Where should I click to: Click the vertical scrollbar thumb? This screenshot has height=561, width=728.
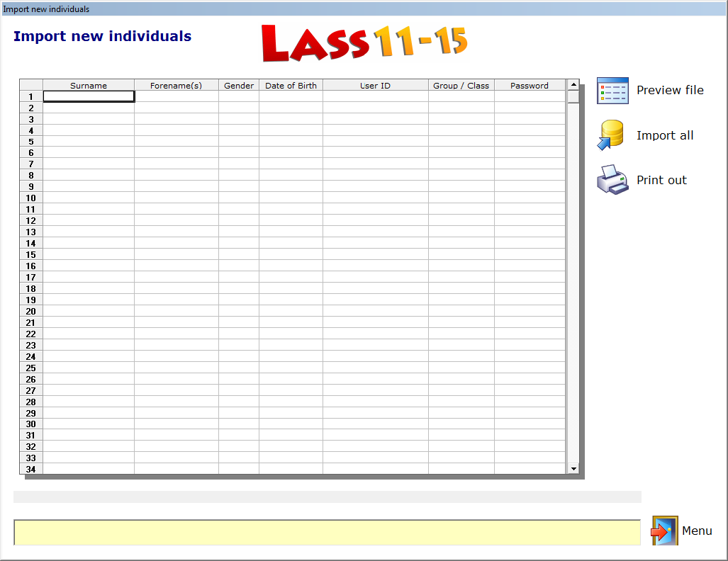click(x=573, y=96)
